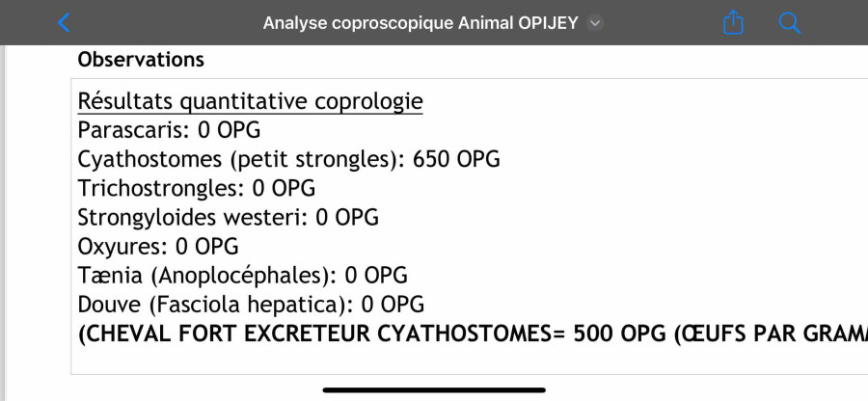Tap the Observations heading
The image size is (868, 401).
point(141,59)
